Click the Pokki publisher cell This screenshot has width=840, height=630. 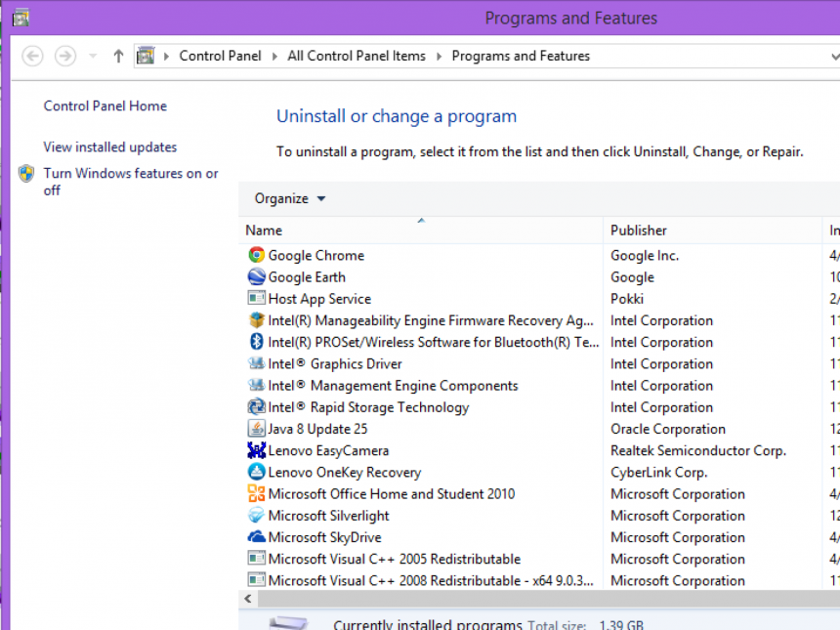point(627,298)
